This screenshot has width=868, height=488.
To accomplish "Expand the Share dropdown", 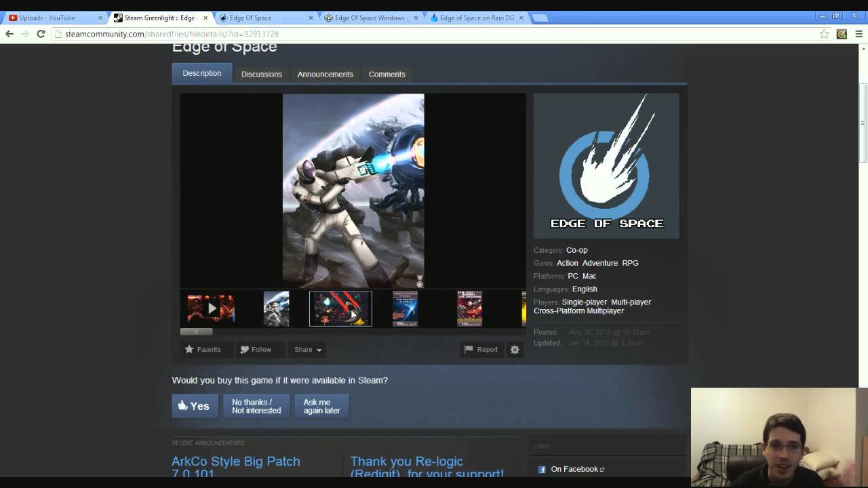I will tap(308, 350).
